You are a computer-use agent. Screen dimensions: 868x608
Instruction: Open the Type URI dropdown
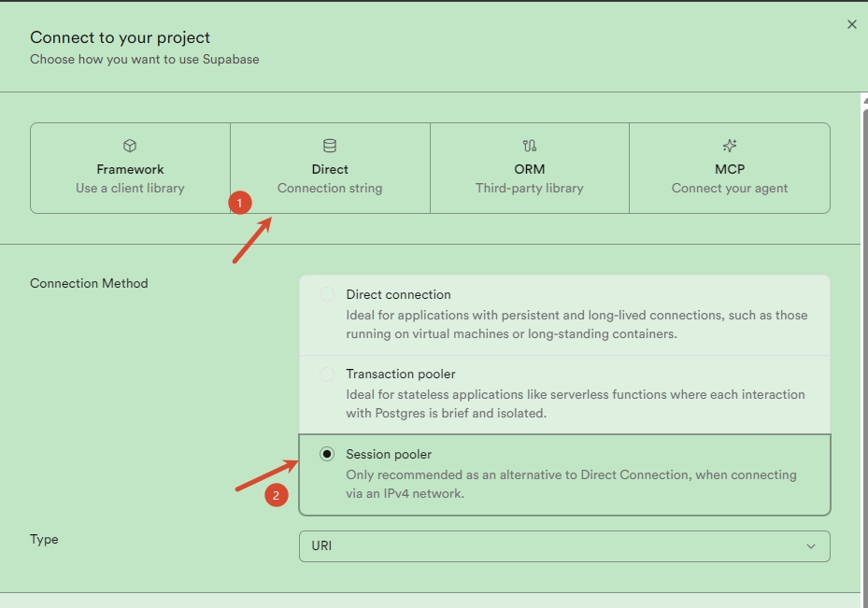(564, 546)
